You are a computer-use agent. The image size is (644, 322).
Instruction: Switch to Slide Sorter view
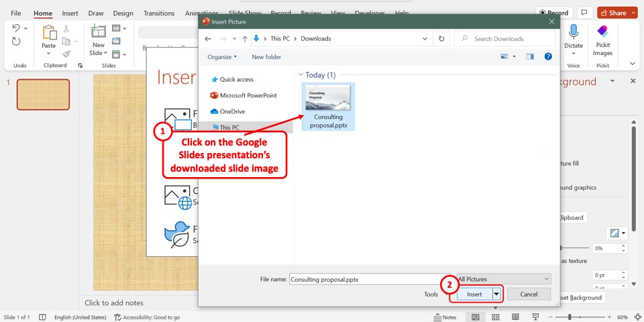click(496, 317)
